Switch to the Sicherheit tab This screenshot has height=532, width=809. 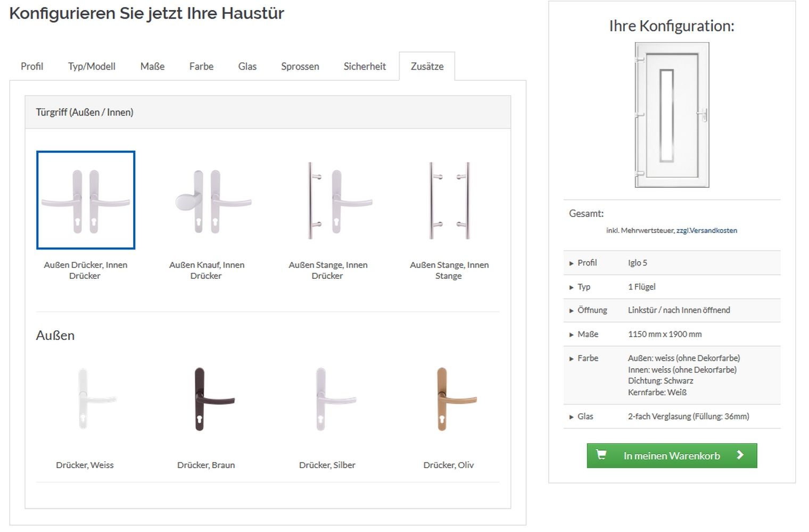(x=365, y=66)
